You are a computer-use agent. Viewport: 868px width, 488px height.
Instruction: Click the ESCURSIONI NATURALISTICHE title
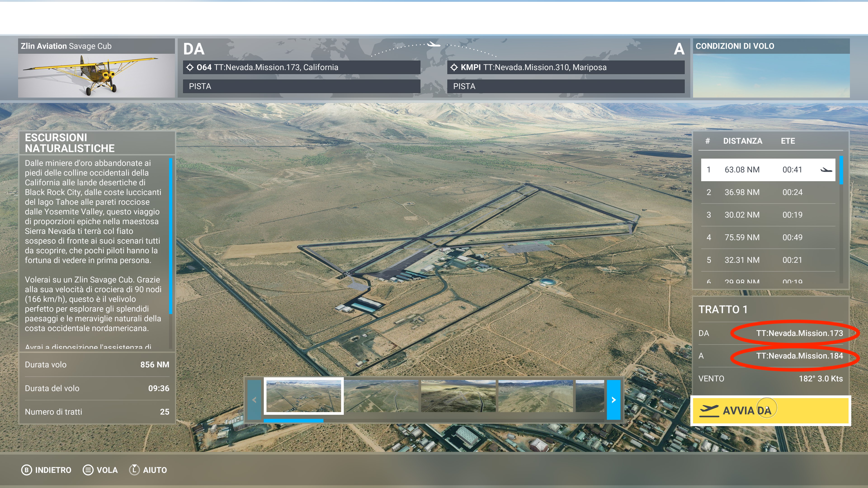[x=70, y=143]
